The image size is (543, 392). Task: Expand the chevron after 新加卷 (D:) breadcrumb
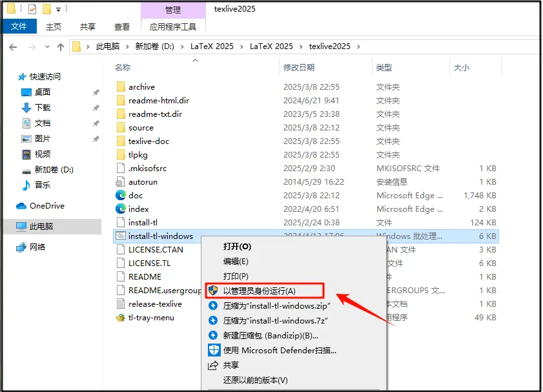pos(182,46)
